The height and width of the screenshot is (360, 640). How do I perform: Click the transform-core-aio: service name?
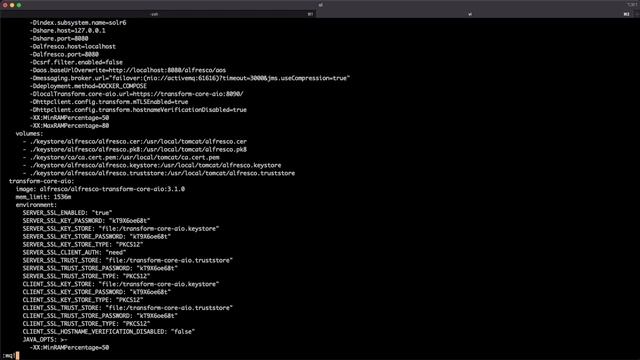tap(42, 181)
